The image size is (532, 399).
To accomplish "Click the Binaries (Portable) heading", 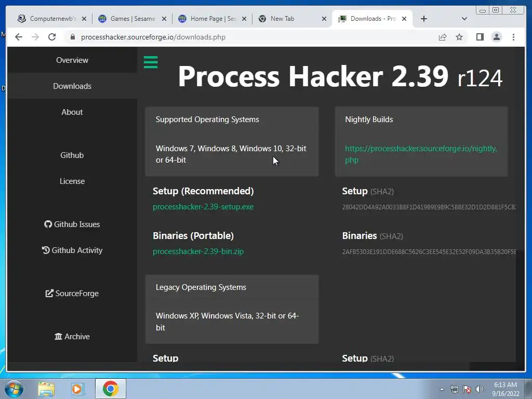I will pyautogui.click(x=193, y=236).
